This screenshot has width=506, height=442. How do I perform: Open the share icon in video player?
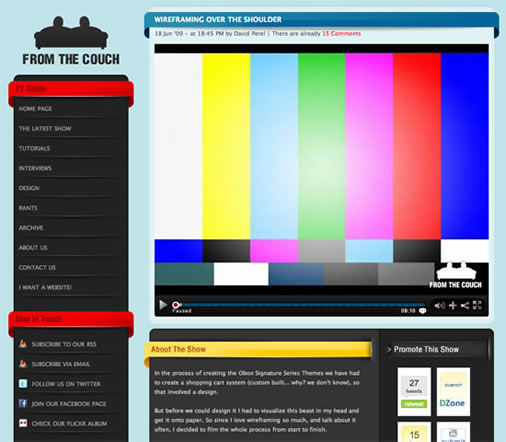[465, 305]
